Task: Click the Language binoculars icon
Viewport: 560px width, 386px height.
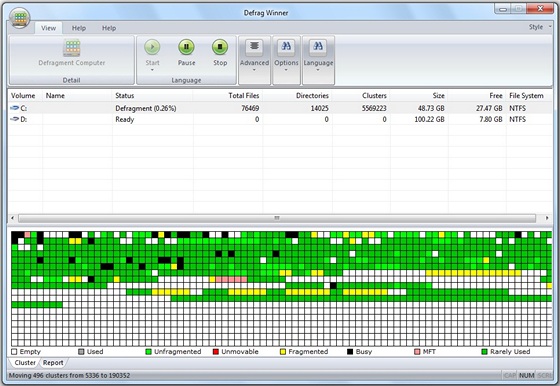Action: pyautogui.click(x=318, y=46)
